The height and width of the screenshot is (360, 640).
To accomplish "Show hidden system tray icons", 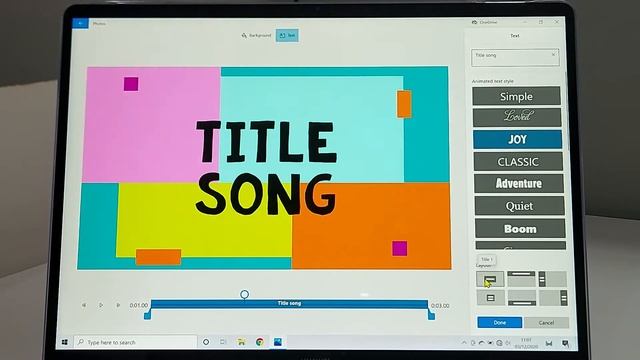I will [464, 343].
